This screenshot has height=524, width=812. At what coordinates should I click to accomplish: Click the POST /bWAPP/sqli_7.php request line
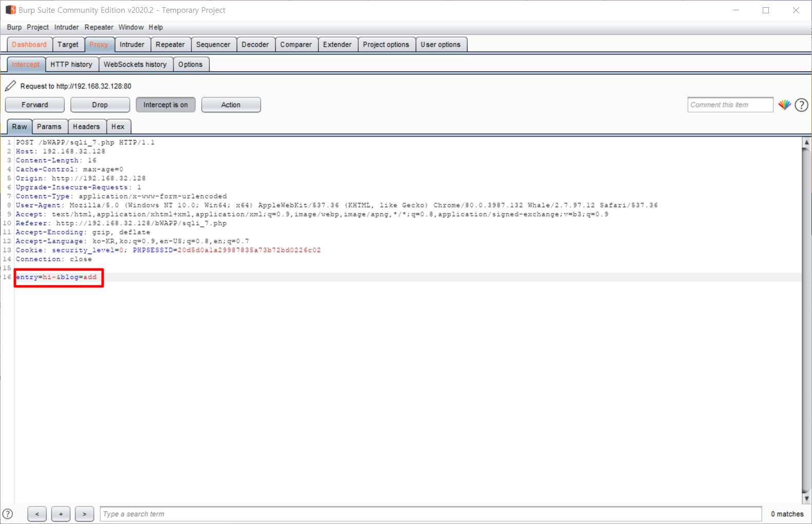pos(85,142)
